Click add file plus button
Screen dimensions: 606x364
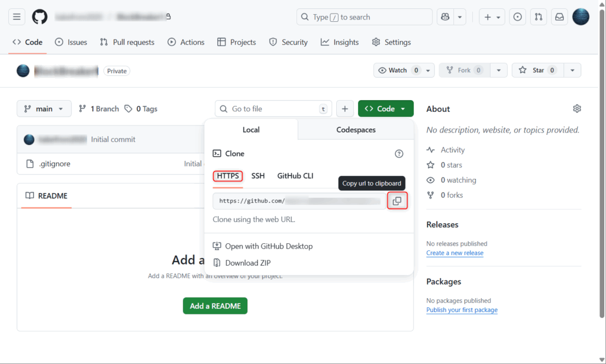click(345, 109)
